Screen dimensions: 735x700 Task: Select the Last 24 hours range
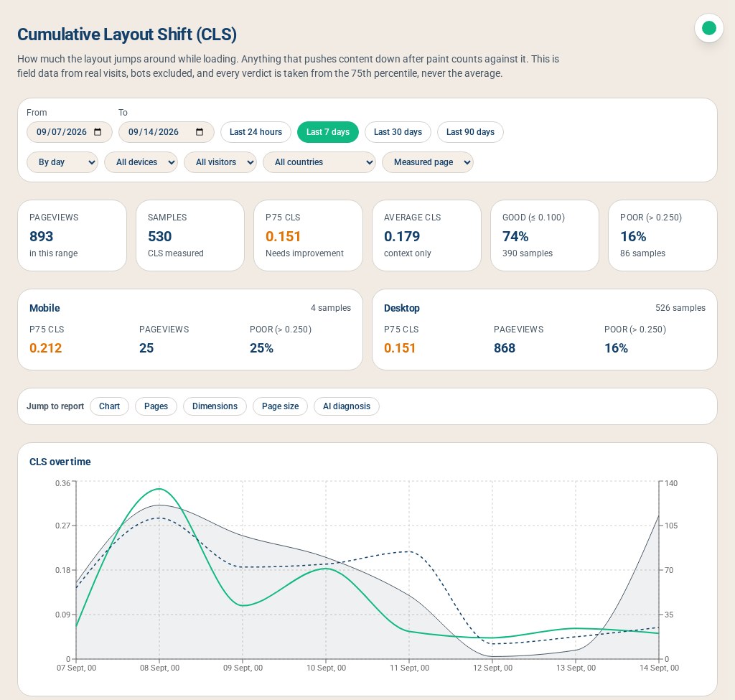(256, 132)
